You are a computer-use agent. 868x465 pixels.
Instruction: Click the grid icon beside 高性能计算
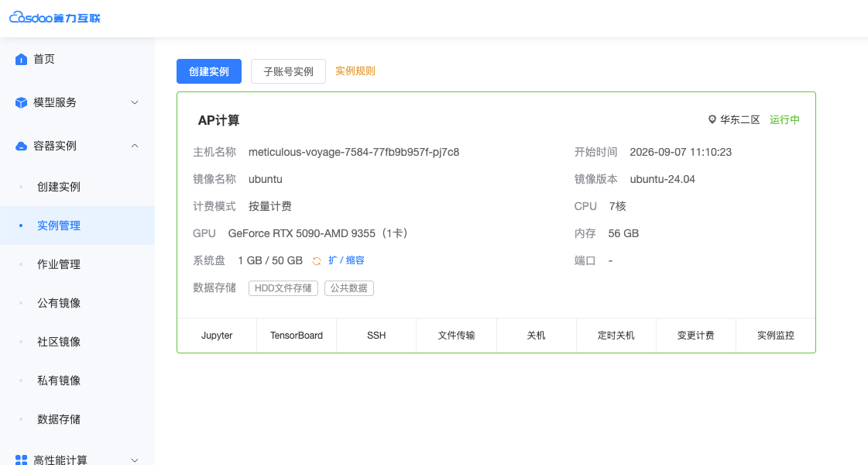click(21, 460)
